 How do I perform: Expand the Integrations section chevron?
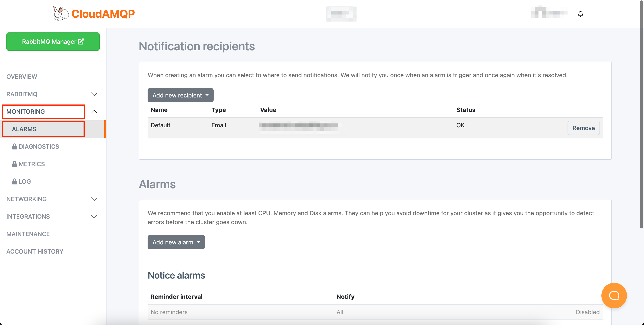(94, 216)
